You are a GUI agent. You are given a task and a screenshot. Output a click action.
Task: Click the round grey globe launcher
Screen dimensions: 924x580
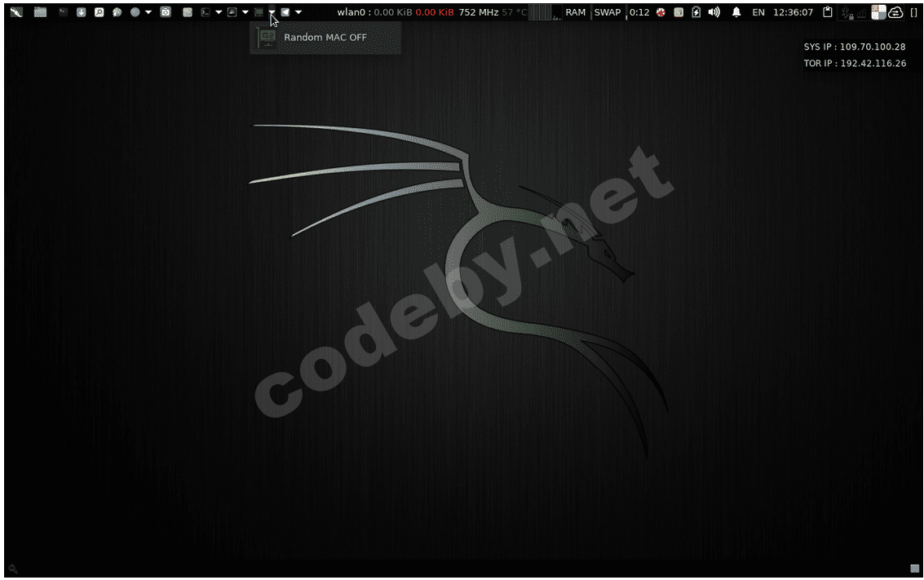tap(135, 11)
